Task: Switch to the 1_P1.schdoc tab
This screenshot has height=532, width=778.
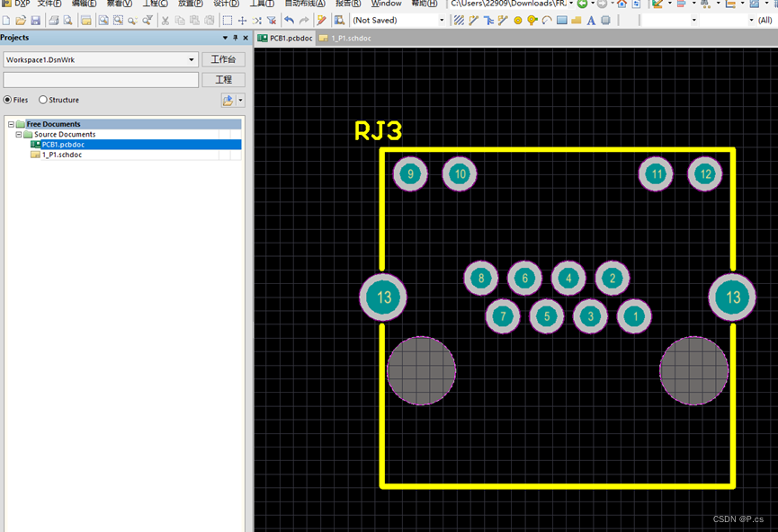Action: tap(345, 38)
